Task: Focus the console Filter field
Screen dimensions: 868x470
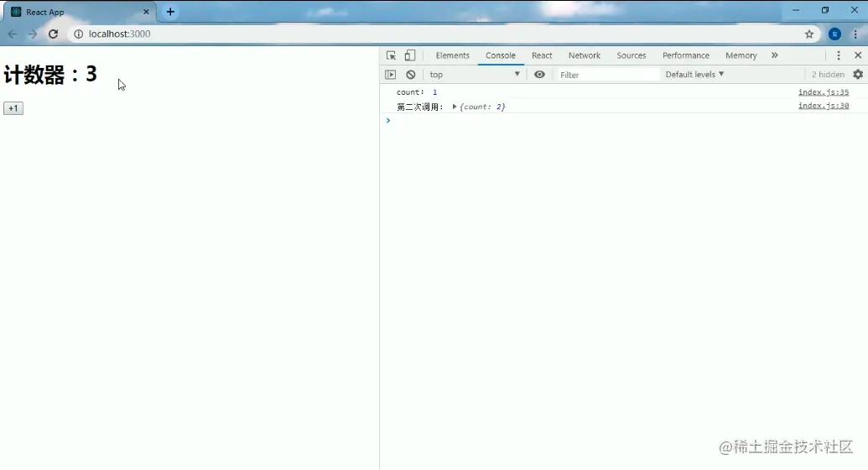Action: [607, 74]
